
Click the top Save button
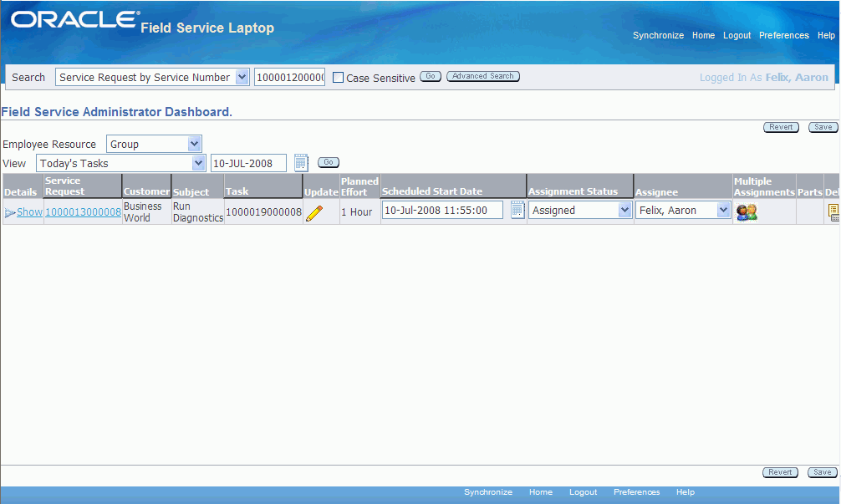(x=823, y=127)
